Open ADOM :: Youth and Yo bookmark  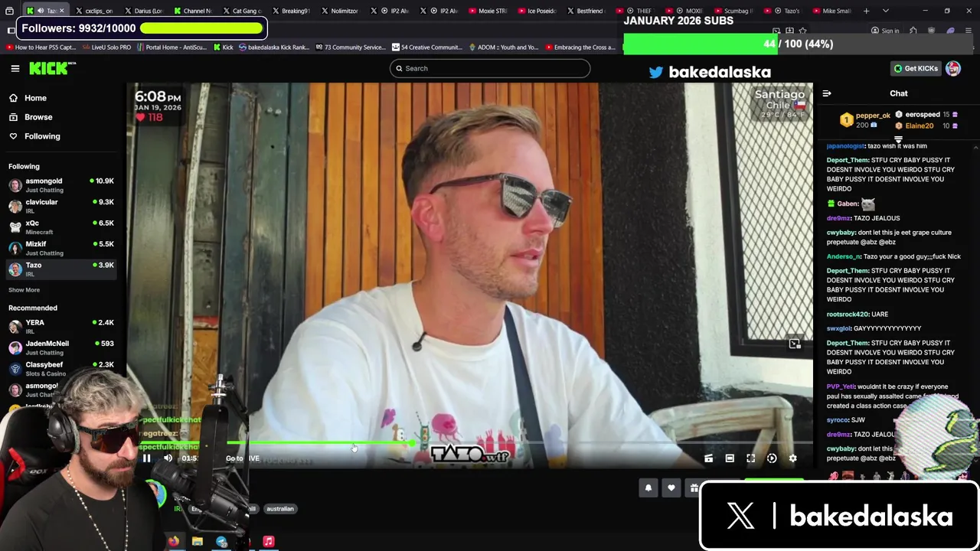[504, 47]
